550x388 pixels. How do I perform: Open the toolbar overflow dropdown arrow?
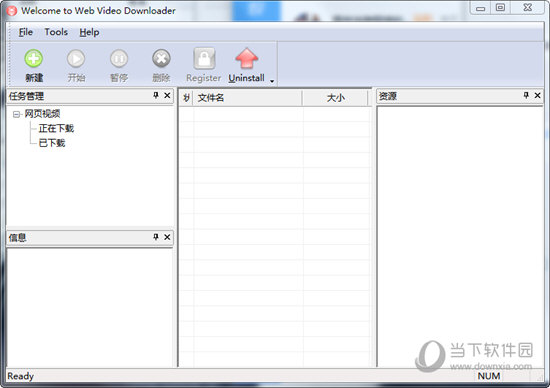pos(272,81)
